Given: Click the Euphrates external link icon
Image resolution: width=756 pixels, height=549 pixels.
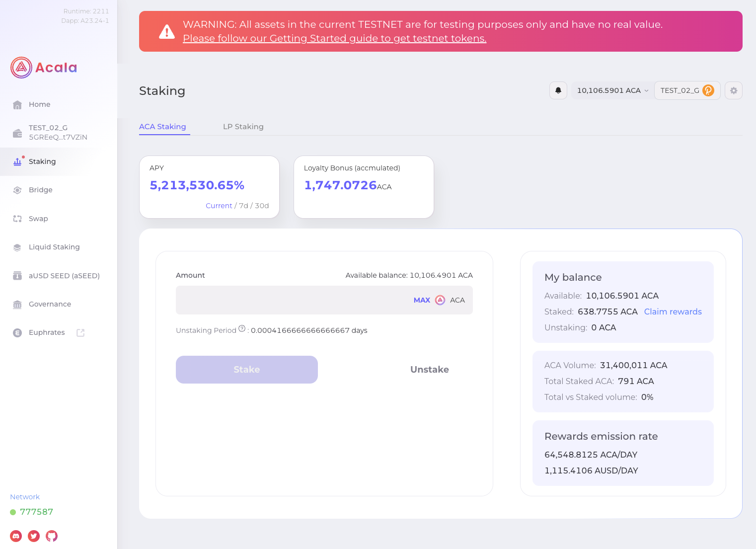Looking at the screenshot, I should click(80, 333).
